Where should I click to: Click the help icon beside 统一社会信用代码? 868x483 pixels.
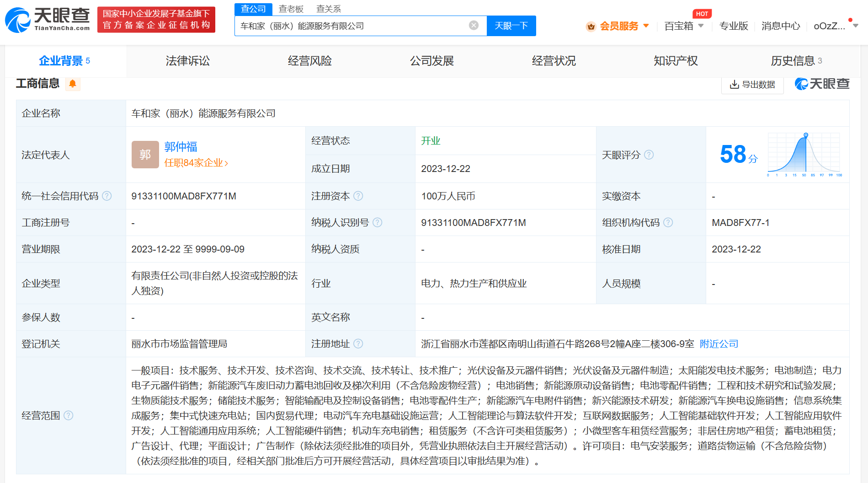[107, 196]
